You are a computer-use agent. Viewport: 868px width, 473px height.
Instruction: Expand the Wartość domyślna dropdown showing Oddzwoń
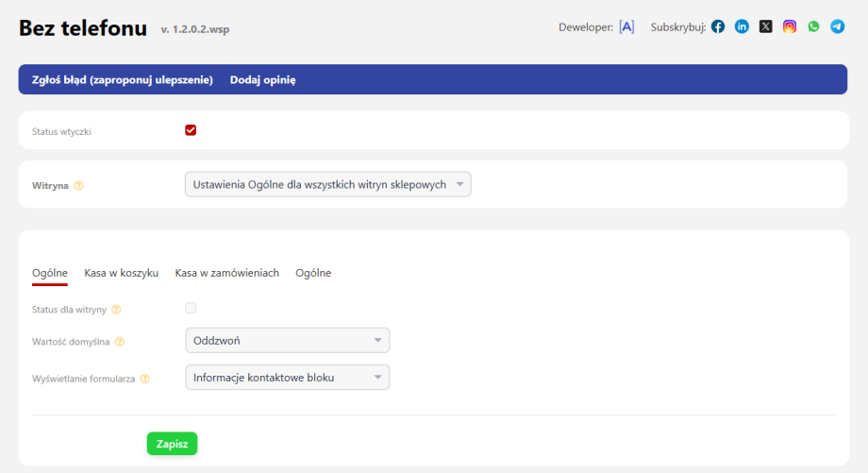(287, 340)
